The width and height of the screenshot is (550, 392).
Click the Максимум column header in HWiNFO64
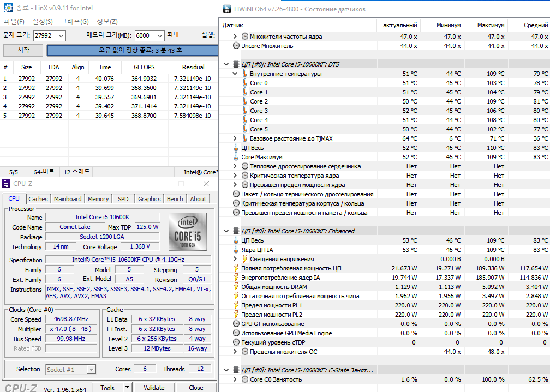[x=487, y=25]
